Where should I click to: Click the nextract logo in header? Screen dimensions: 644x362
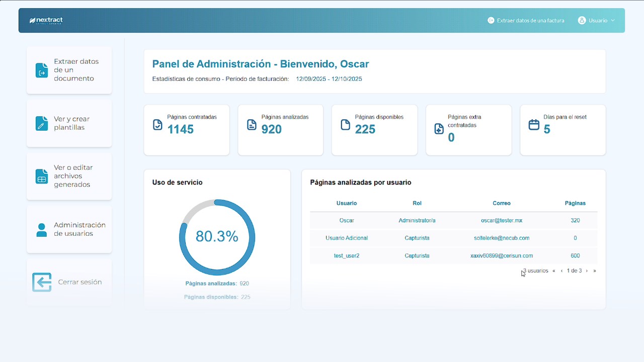tap(46, 21)
